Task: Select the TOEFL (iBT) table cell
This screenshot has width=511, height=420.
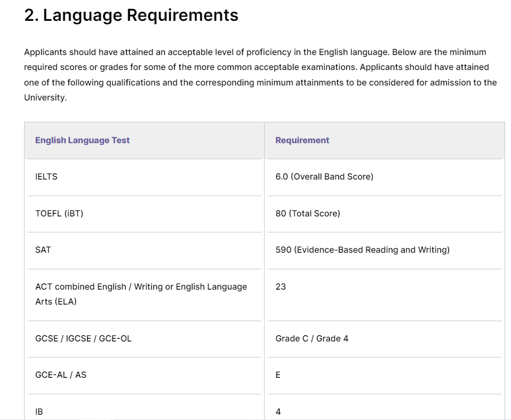Action: coord(59,213)
